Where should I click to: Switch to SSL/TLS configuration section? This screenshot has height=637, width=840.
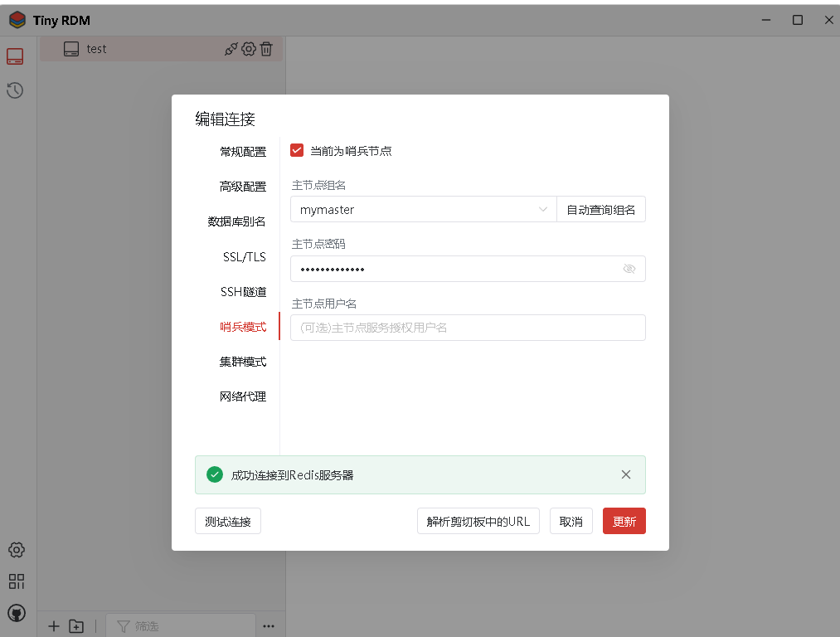[x=244, y=256]
